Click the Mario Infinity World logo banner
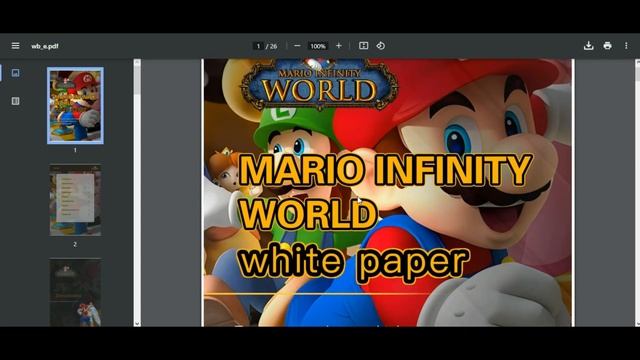The width and height of the screenshot is (640, 360). pos(319,84)
